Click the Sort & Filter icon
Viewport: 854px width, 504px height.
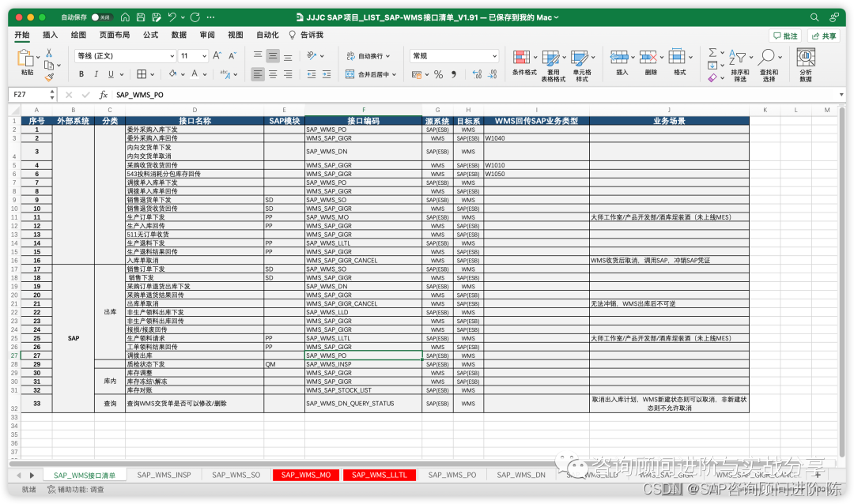(738, 57)
